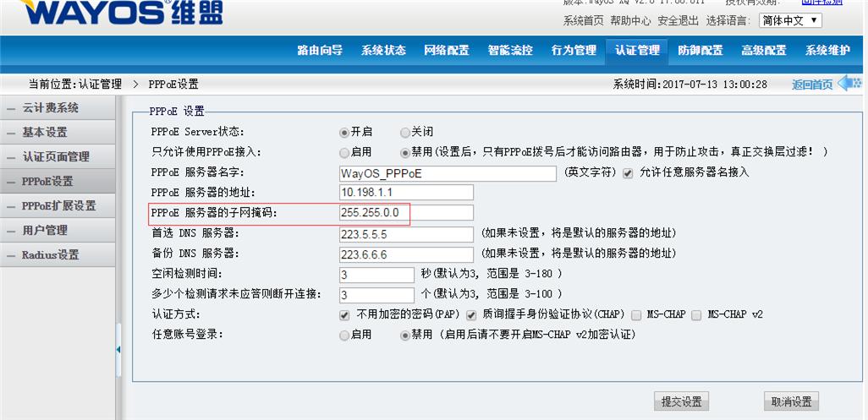Image resolution: width=868 pixels, height=420 pixels.
Task: Uncheck 不用加密的密码(PAP) option
Action: [344, 314]
